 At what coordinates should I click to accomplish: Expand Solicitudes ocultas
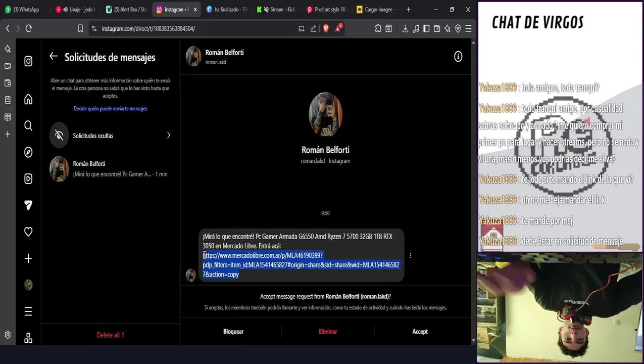pos(110,135)
